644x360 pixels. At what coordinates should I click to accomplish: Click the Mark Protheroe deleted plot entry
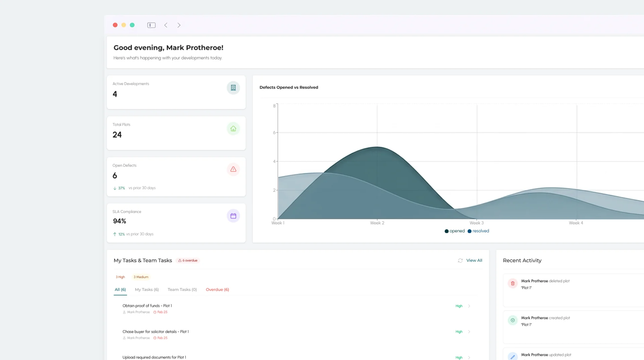pos(574,291)
